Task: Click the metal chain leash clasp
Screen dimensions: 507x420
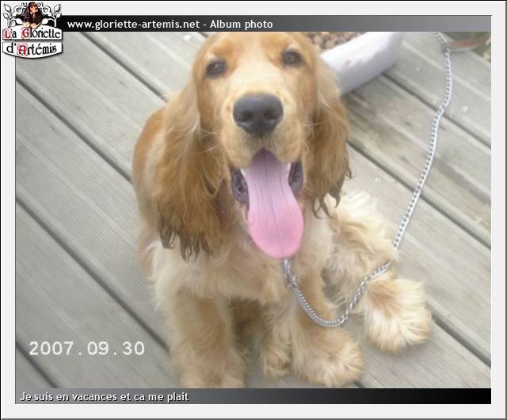Action: (x=291, y=277)
